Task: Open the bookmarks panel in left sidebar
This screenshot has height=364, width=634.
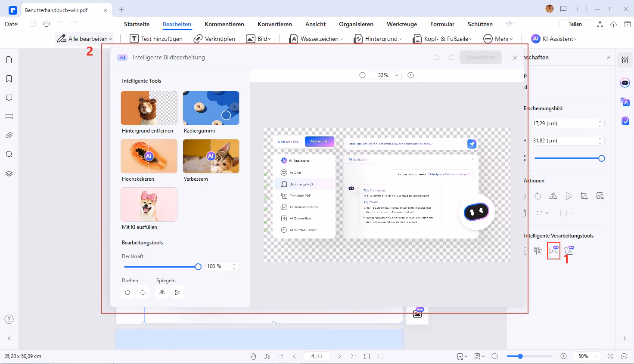Action: click(9, 79)
